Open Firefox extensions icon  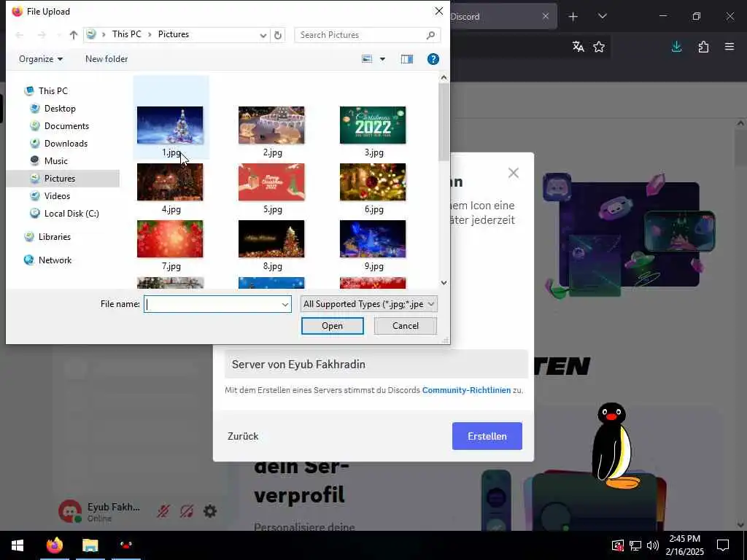point(703,47)
